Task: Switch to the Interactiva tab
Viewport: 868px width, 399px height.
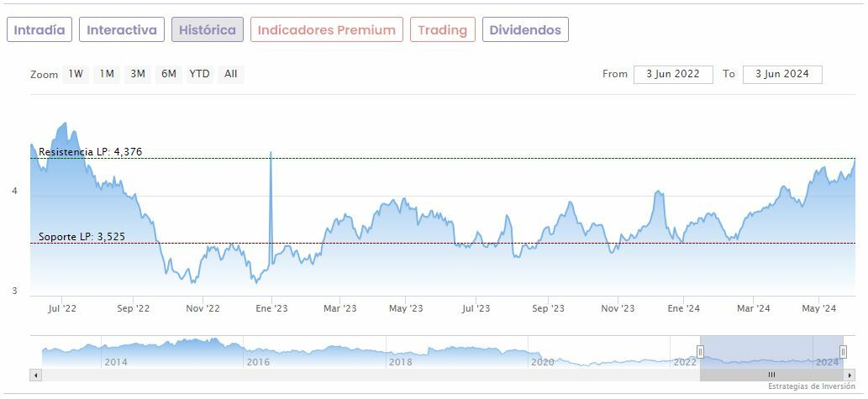Action: (122, 30)
